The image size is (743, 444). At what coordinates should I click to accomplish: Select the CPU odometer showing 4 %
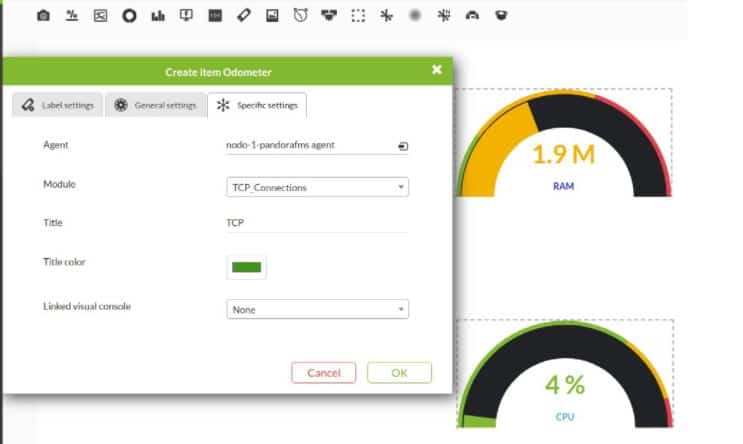[565, 374]
